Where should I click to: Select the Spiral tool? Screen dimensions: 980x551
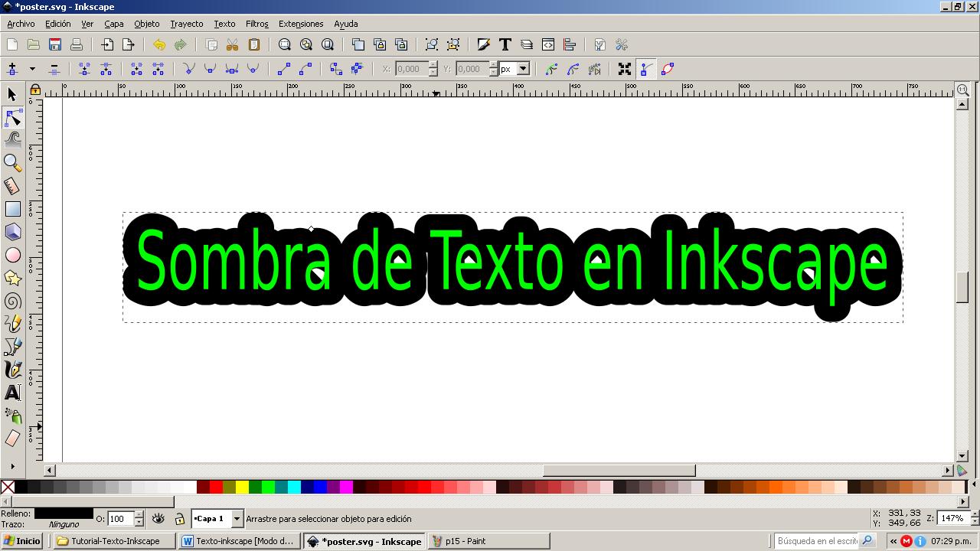click(x=12, y=301)
